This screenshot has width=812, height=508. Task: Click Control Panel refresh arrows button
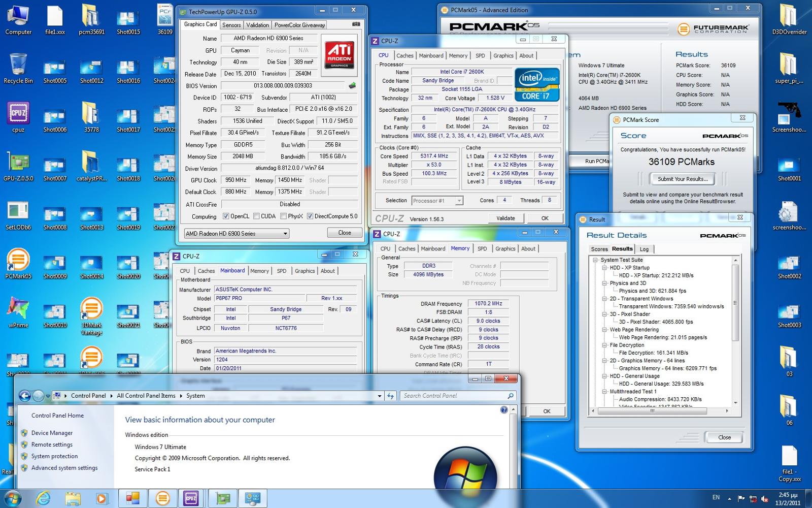coord(390,396)
